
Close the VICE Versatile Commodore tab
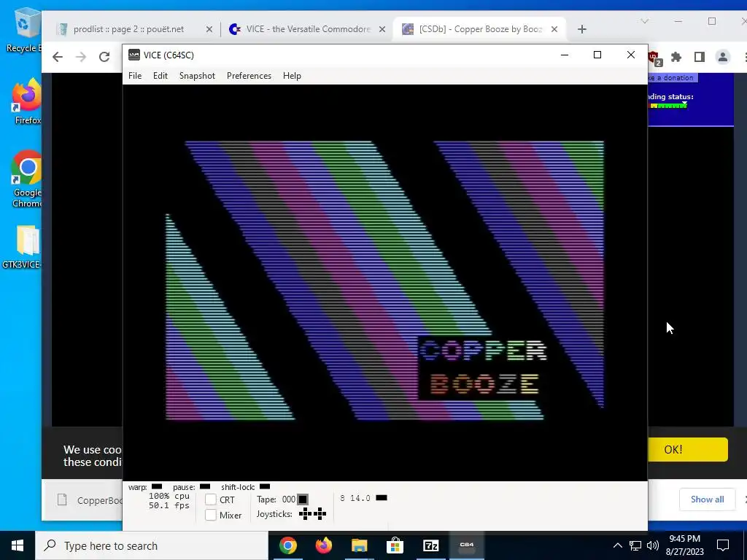coord(382,29)
